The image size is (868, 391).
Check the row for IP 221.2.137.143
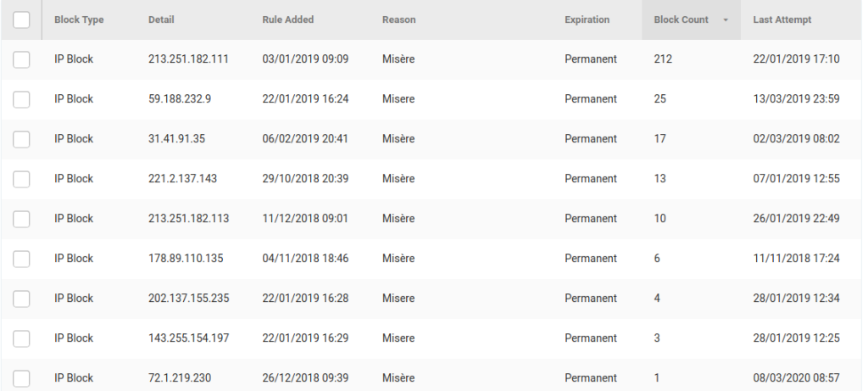[22, 179]
